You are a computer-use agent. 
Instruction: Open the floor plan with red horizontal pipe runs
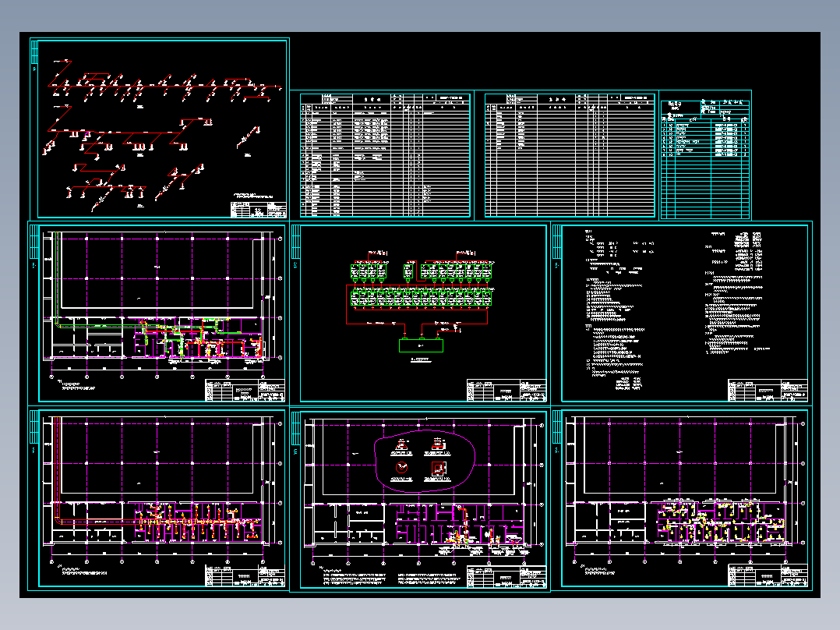pyautogui.click(x=159, y=498)
